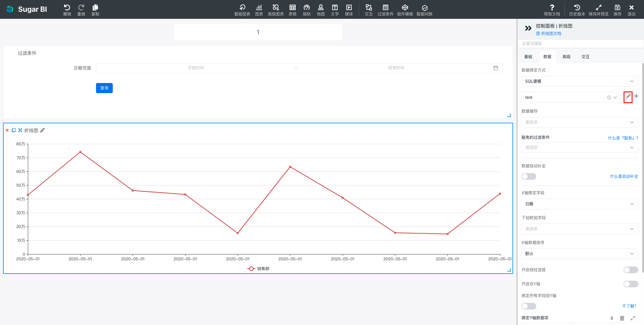Open the 数据缓存 dropdown

[x=580, y=122]
